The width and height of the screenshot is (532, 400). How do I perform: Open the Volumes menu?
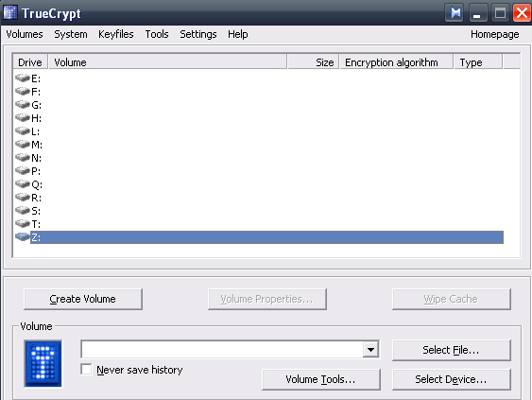click(x=25, y=34)
